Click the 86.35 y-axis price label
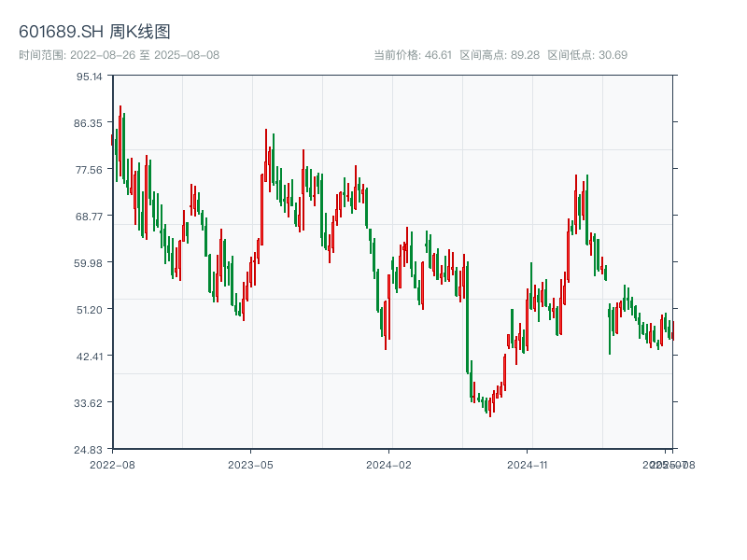This screenshot has width=747, height=560. coord(90,123)
